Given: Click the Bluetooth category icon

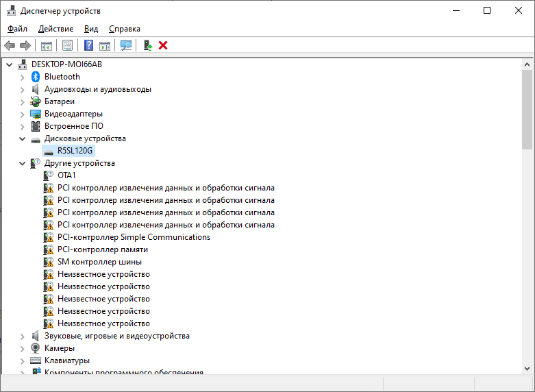Looking at the screenshot, I should 36,77.
